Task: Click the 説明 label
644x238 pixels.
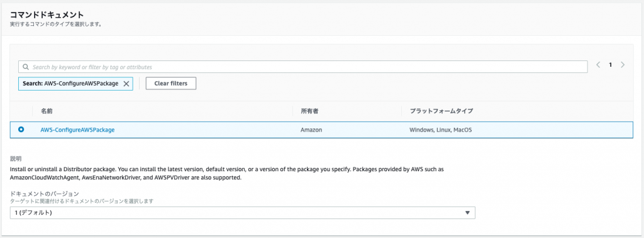Action: tap(16, 159)
